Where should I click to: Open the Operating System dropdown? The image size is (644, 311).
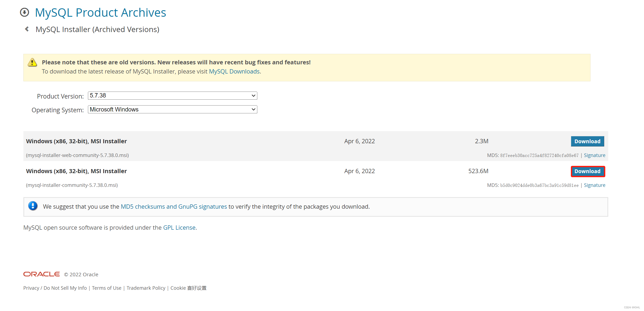click(172, 109)
